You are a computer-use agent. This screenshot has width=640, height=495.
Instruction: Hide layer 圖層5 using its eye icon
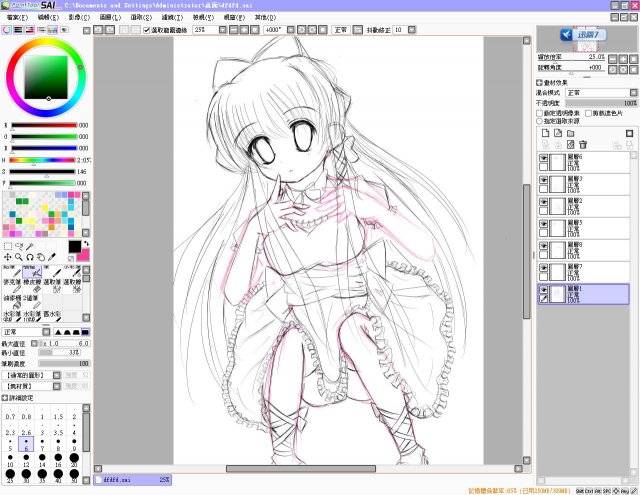click(x=543, y=224)
